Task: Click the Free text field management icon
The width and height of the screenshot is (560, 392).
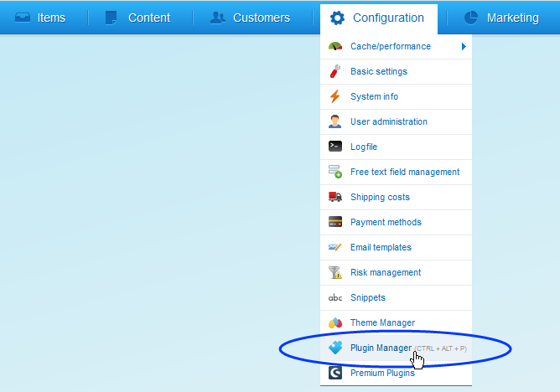Action: 335,172
